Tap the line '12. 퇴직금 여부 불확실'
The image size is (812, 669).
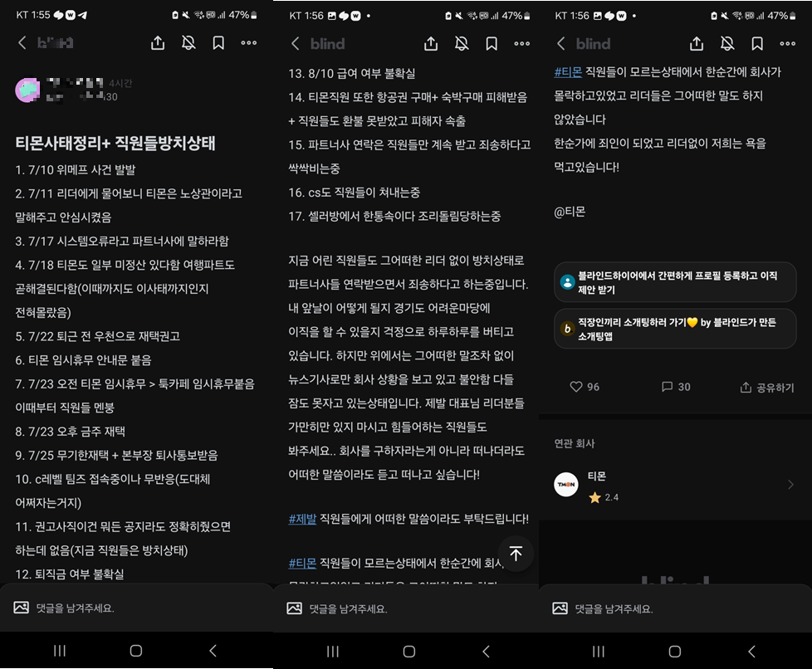pyautogui.click(x=70, y=574)
